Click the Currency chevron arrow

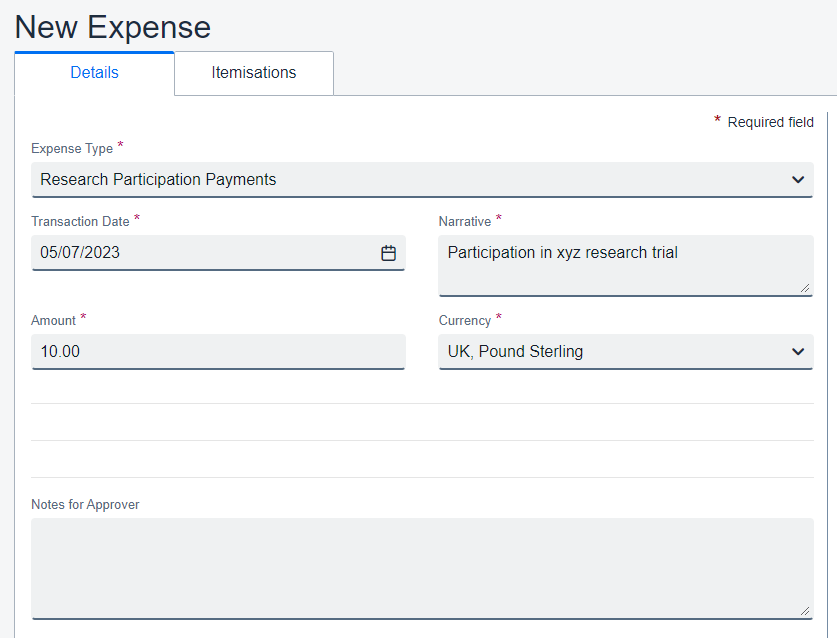[x=798, y=352]
